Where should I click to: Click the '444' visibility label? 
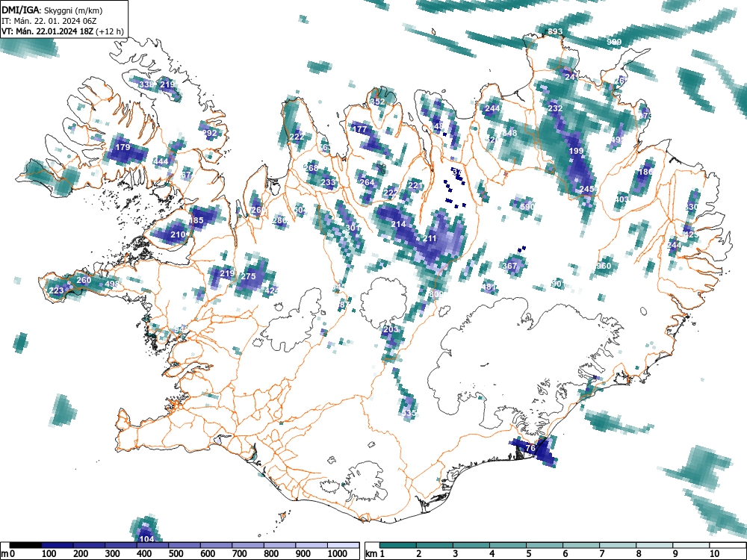coord(161,161)
